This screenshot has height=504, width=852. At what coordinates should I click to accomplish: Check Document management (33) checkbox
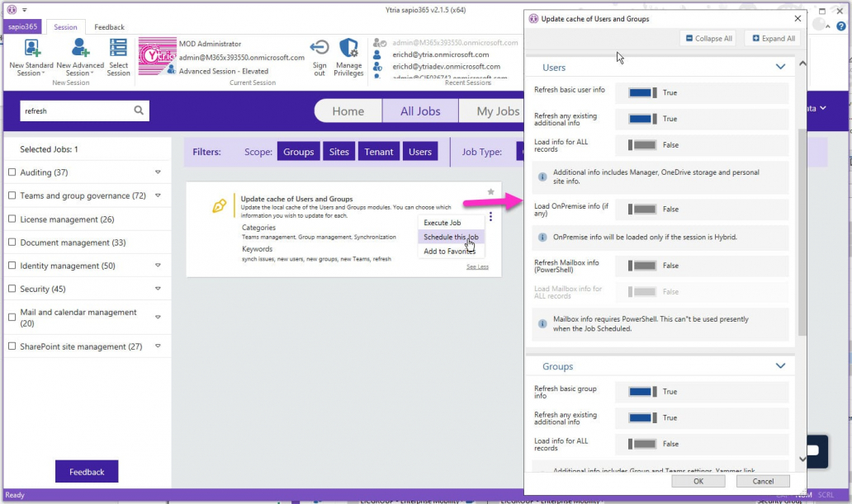12,243
